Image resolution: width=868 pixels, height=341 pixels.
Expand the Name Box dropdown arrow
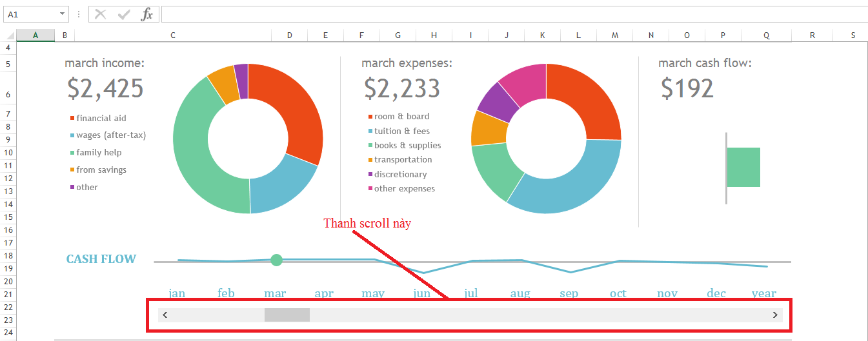tap(62, 14)
